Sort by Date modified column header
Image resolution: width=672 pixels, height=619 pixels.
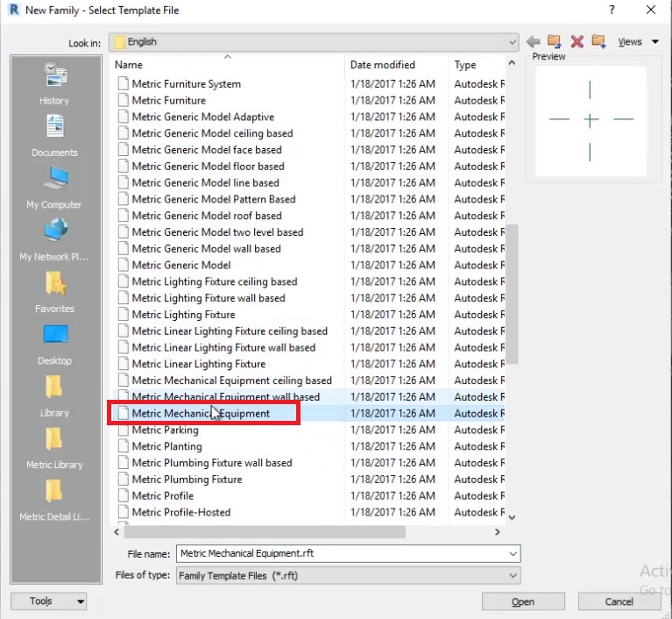coord(383,65)
